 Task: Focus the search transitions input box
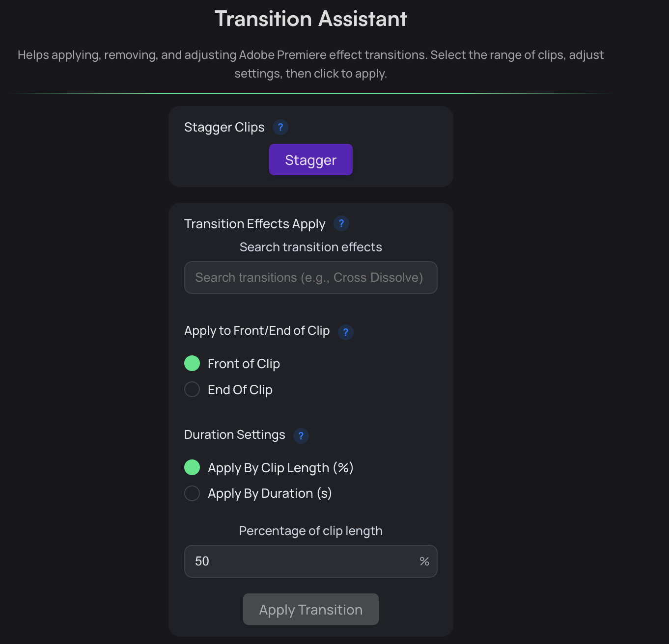click(310, 277)
